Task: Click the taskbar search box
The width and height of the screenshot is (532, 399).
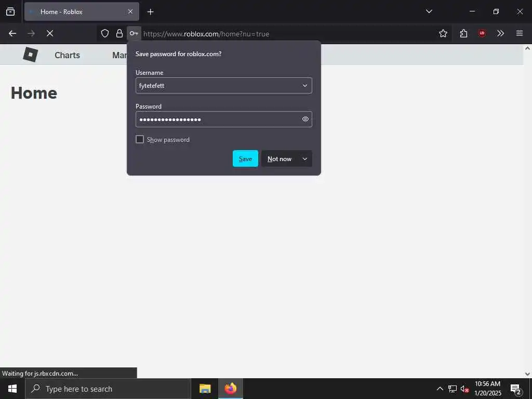Action: pyautogui.click(x=108, y=389)
